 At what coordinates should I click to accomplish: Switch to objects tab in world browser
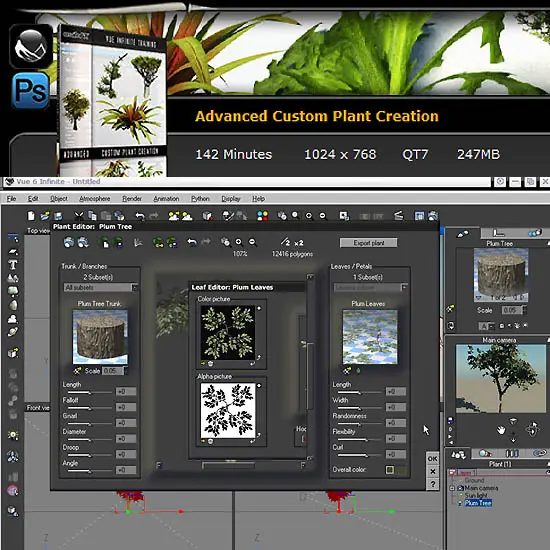[458, 455]
